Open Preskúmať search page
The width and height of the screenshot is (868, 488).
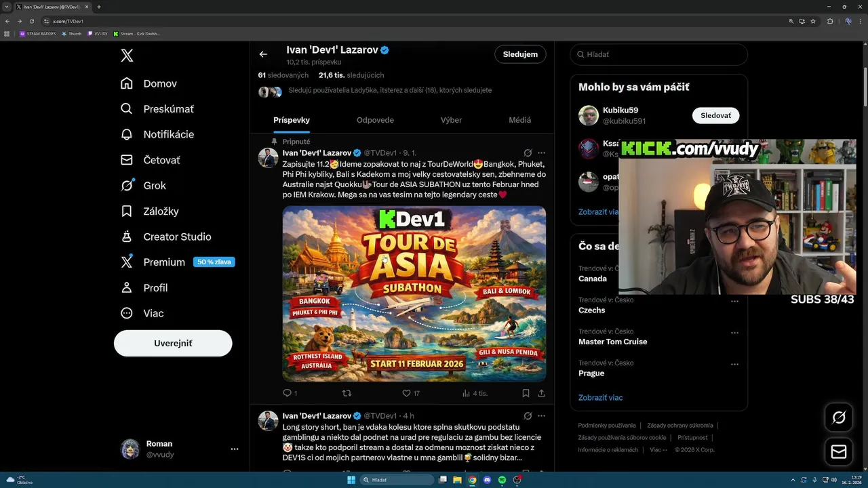(157, 109)
